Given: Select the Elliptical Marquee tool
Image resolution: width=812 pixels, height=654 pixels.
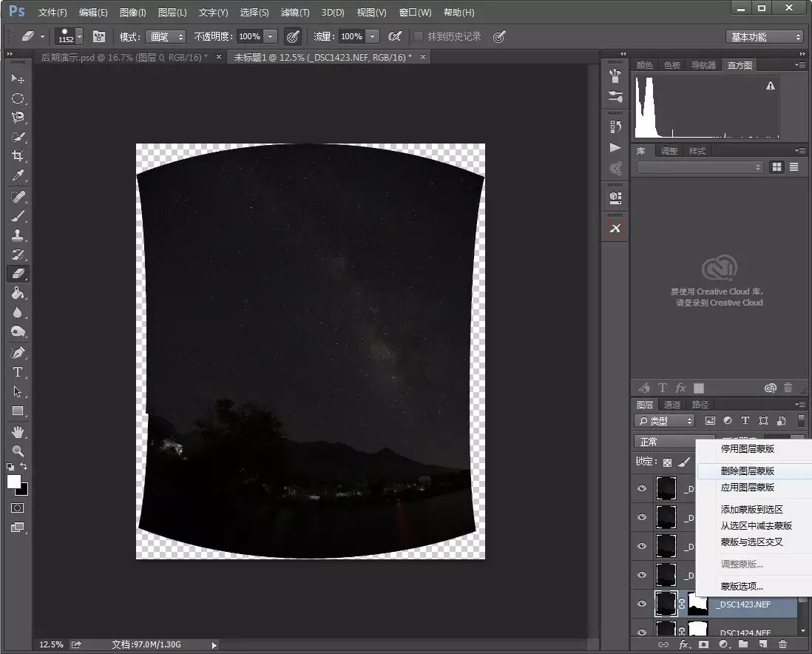Looking at the screenshot, I should [x=18, y=98].
